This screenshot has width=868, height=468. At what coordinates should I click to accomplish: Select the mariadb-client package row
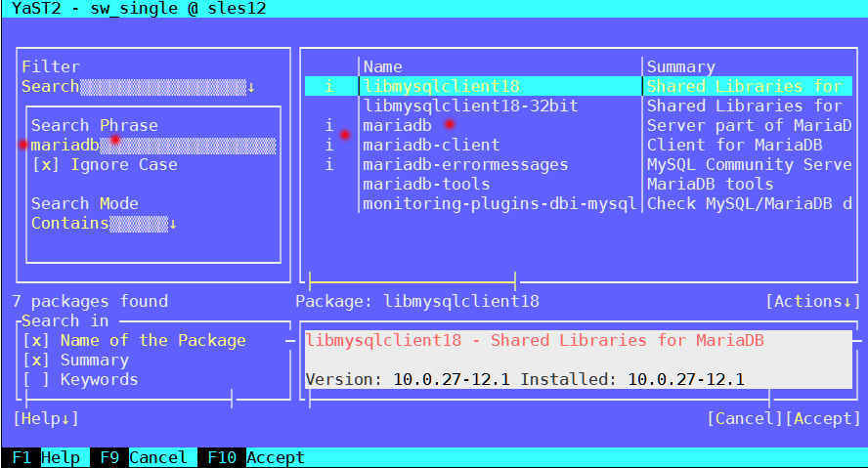[579, 145]
